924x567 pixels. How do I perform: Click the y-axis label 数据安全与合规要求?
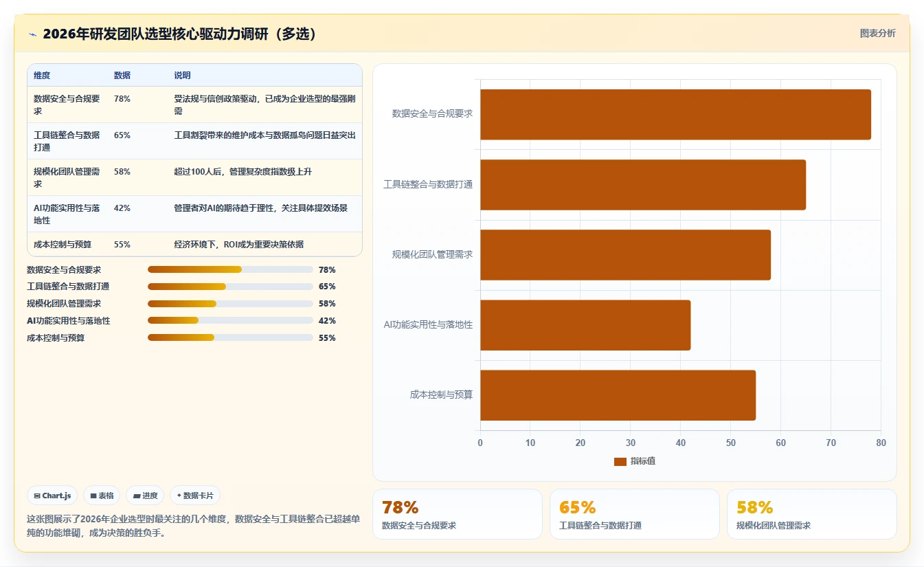(432, 114)
